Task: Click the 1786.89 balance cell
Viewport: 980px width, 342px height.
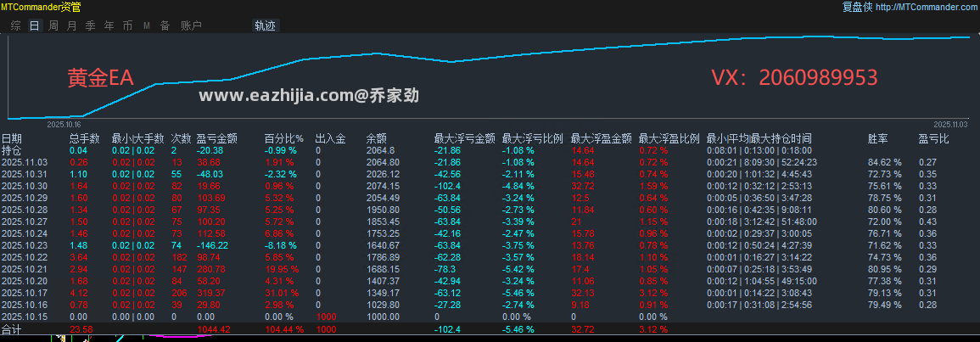Action: tap(383, 257)
